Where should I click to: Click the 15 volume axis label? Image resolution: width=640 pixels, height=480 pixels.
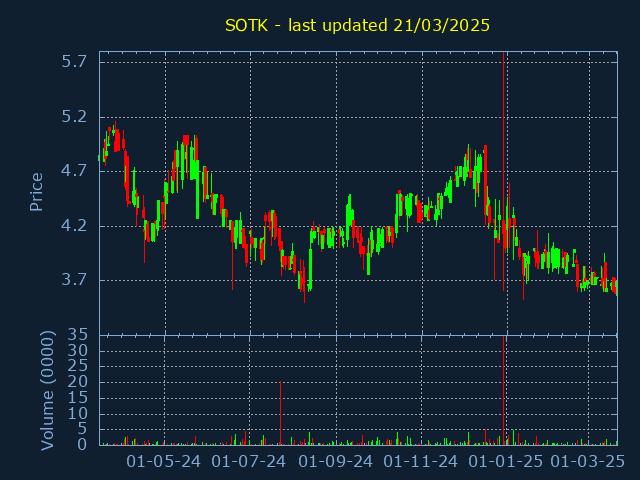[x=77, y=398]
